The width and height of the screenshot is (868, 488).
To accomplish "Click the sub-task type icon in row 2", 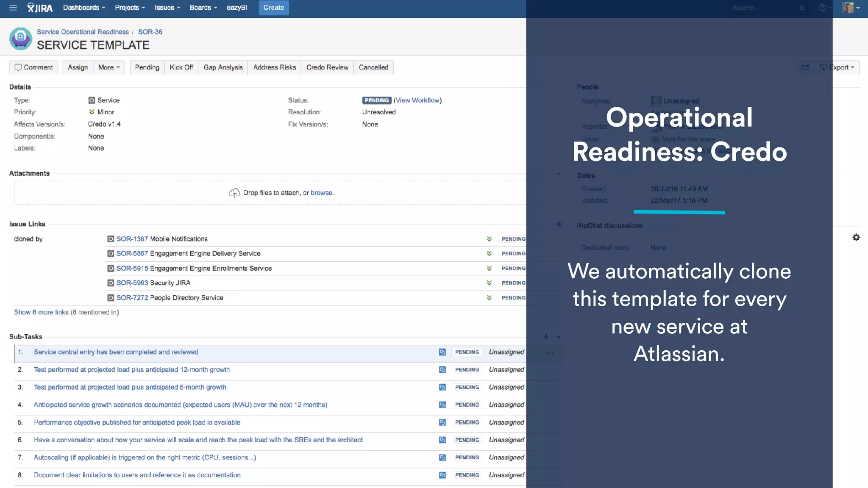I will [442, 370].
